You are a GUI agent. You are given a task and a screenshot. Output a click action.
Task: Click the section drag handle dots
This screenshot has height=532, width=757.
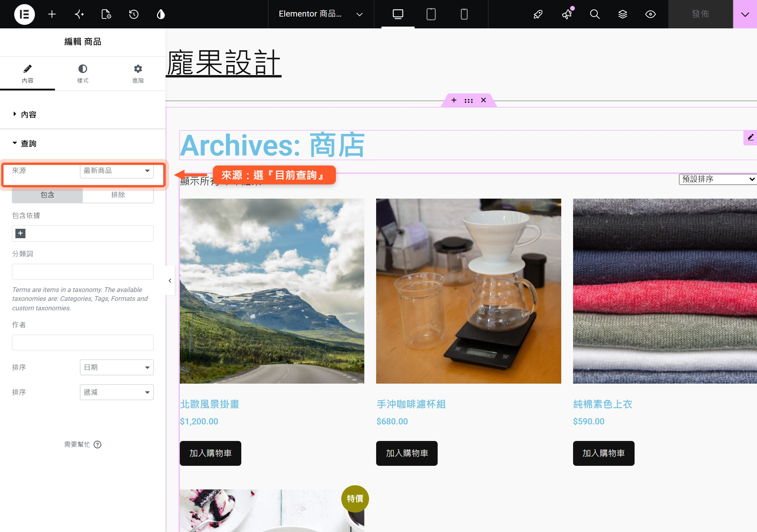468,100
